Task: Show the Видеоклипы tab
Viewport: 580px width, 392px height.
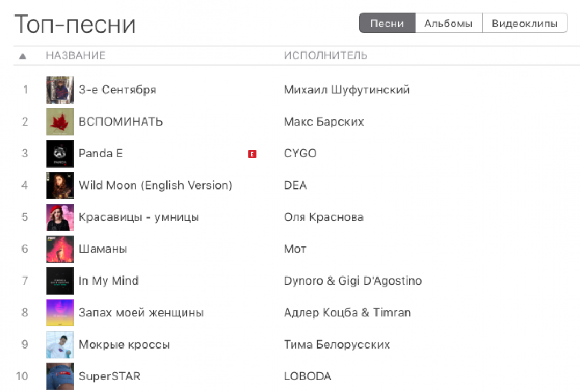Action: pos(525,24)
